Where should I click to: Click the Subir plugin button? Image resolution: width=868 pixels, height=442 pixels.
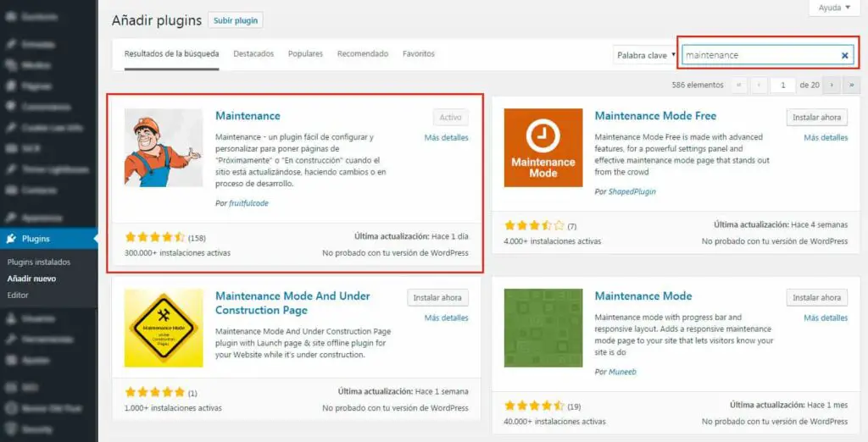coord(236,20)
